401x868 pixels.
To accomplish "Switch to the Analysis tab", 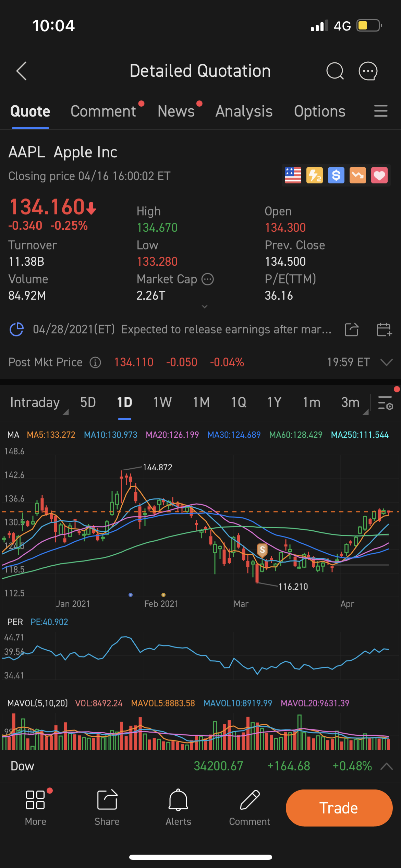I will (x=244, y=111).
